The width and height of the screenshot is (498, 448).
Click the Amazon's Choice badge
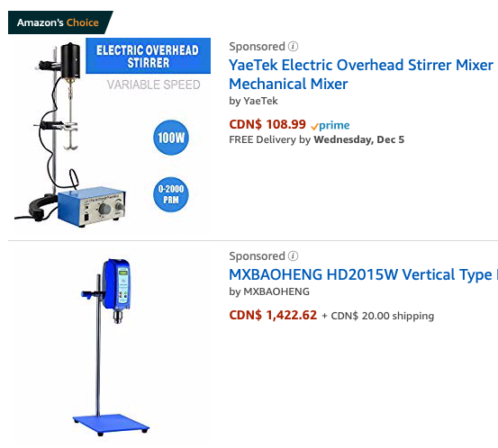60,22
